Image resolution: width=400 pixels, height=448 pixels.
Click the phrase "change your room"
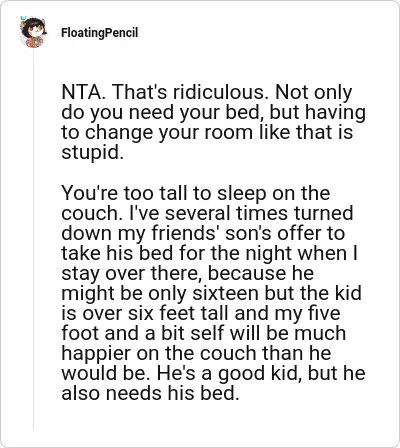169,132
